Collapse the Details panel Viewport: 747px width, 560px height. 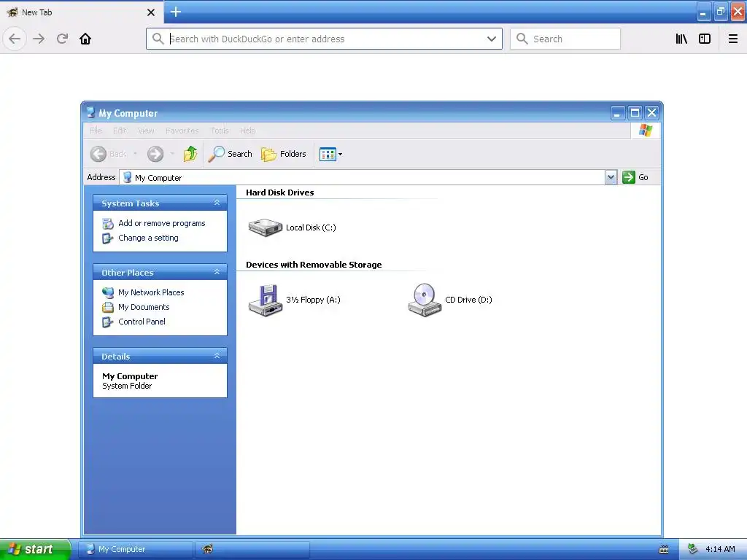pyautogui.click(x=217, y=356)
